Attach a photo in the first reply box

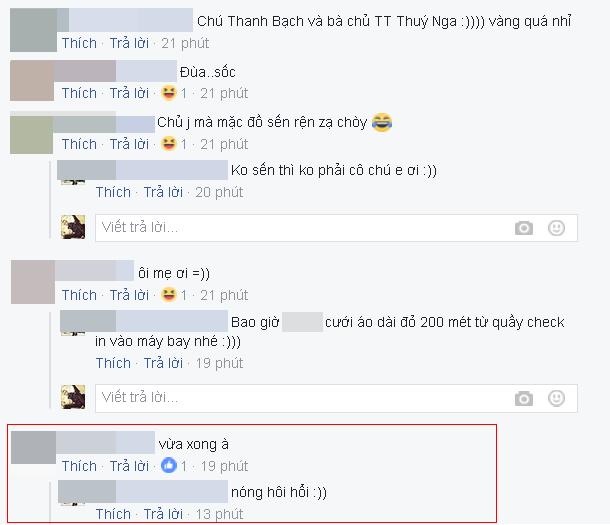524,228
